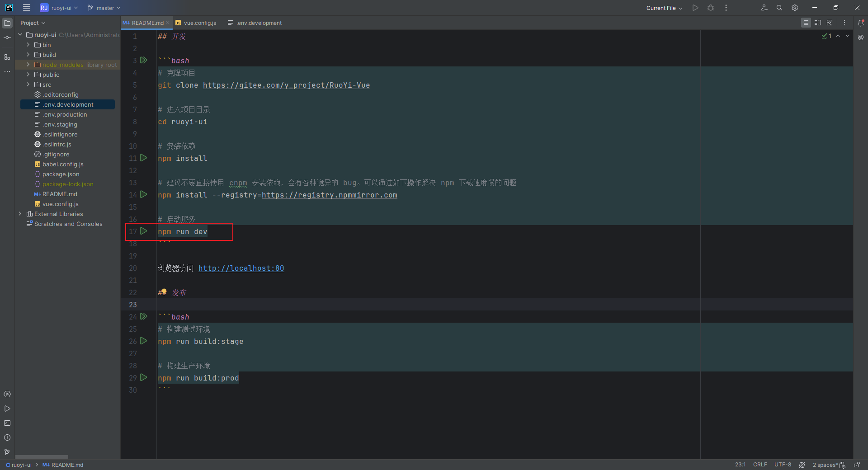Click README.md in breadcrumb bar
Screen dimensions: 868x470
(x=63, y=465)
